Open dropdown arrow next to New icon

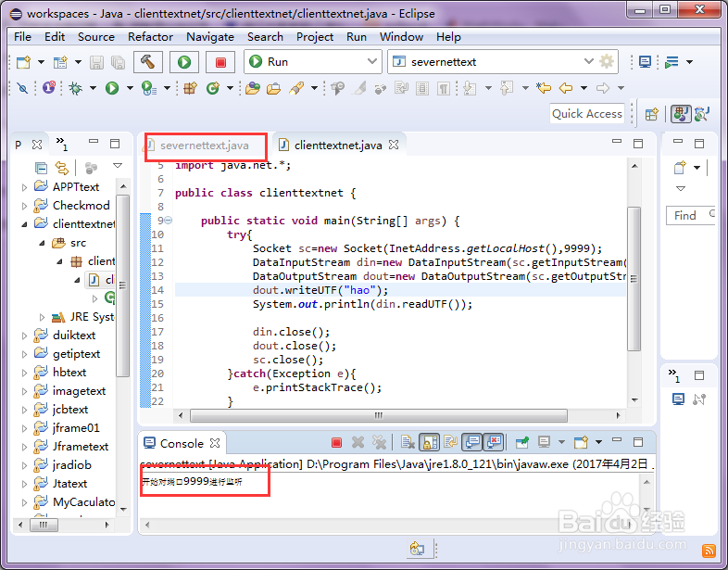(x=41, y=62)
